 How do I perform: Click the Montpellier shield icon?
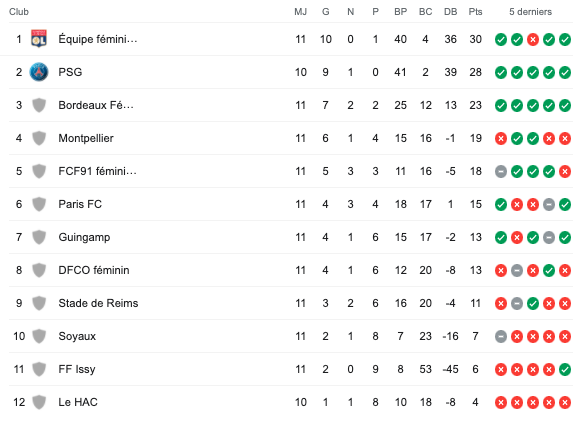tap(39, 138)
